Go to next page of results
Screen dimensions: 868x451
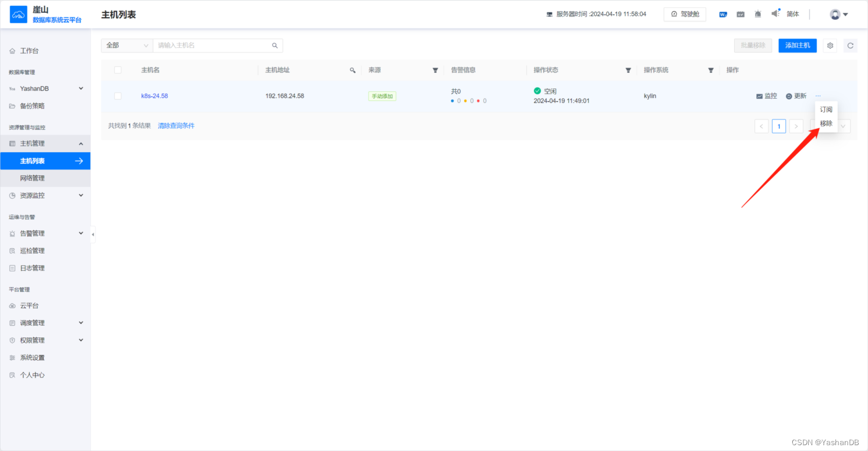pos(796,126)
